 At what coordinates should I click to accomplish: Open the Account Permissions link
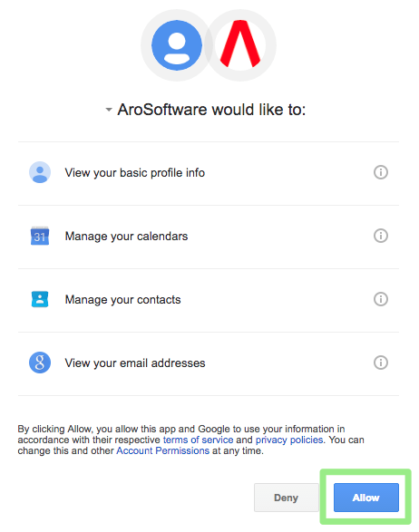162,450
